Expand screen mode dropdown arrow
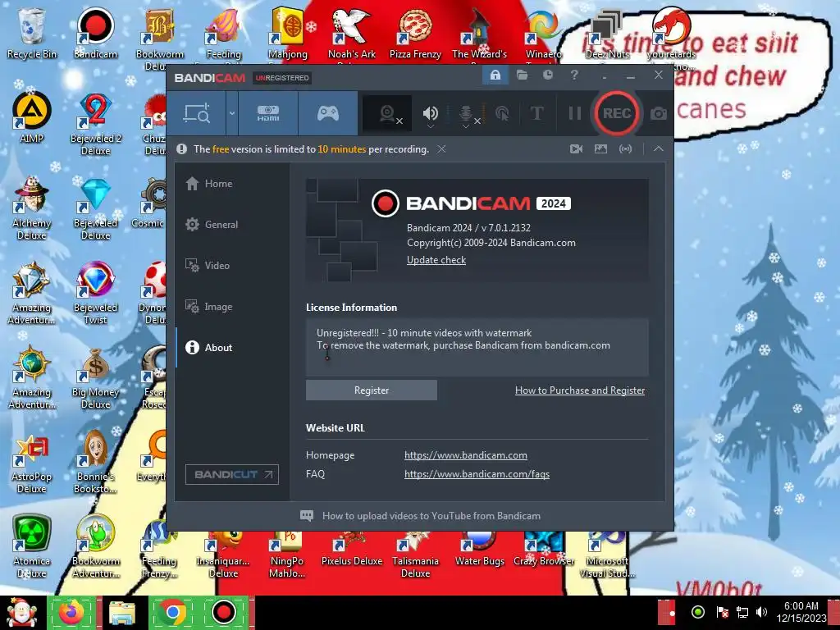 [232, 113]
